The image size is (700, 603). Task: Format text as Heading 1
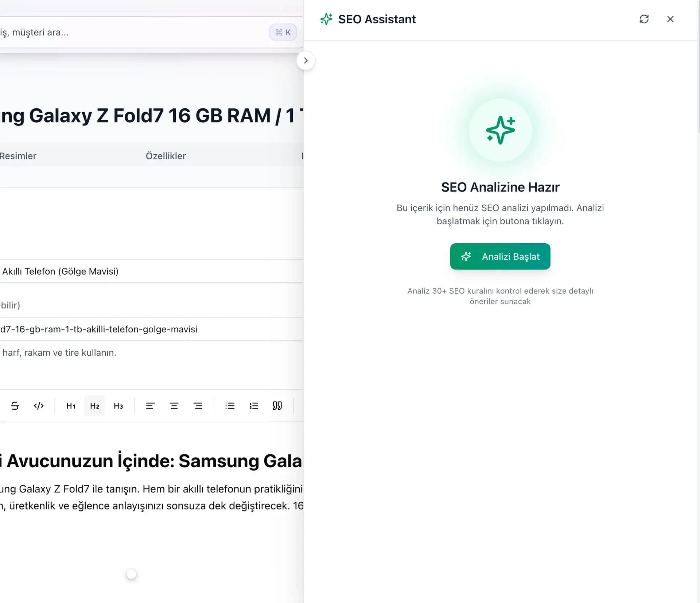point(70,406)
